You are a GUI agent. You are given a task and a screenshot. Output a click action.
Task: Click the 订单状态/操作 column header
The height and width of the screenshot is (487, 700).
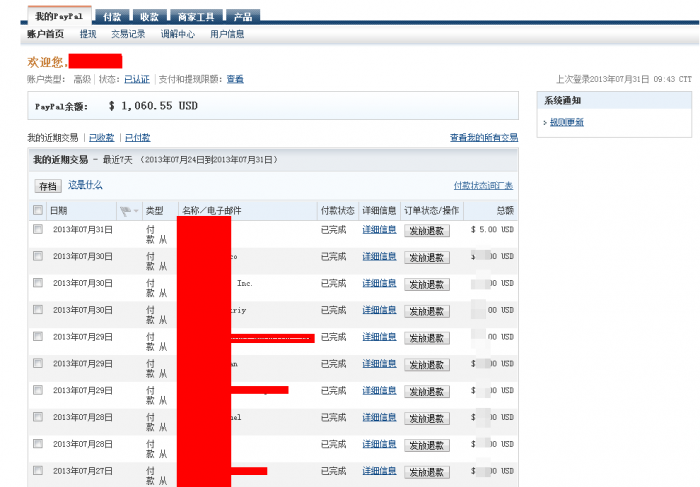click(x=432, y=211)
